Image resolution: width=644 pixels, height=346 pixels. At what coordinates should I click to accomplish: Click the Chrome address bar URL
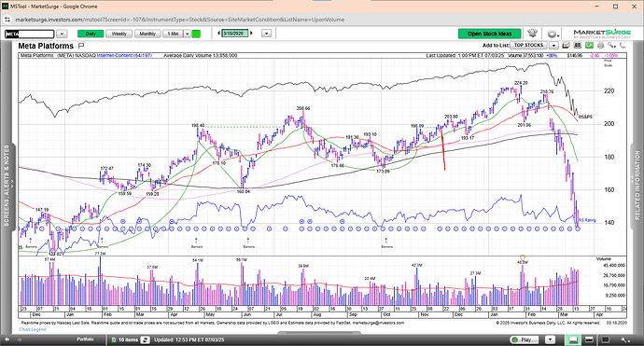tap(179, 20)
